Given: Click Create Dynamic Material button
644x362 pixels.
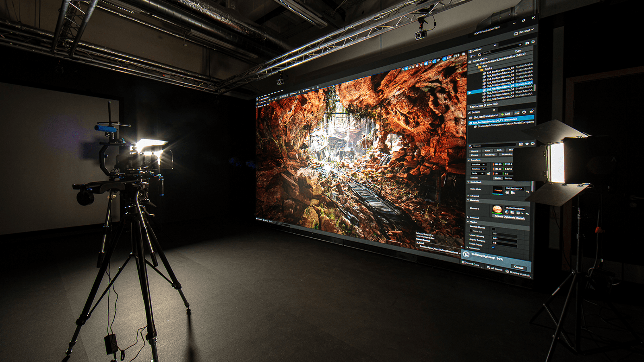Looking at the screenshot, I should (509, 217).
